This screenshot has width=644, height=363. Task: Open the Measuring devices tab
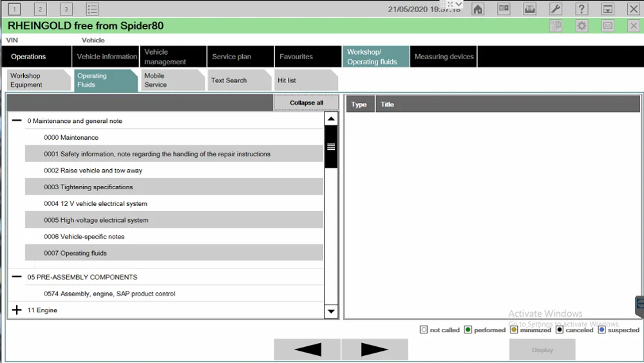pos(444,57)
